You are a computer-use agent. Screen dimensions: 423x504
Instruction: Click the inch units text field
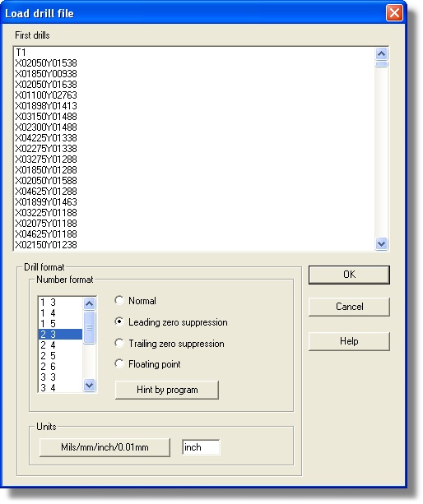pos(201,447)
